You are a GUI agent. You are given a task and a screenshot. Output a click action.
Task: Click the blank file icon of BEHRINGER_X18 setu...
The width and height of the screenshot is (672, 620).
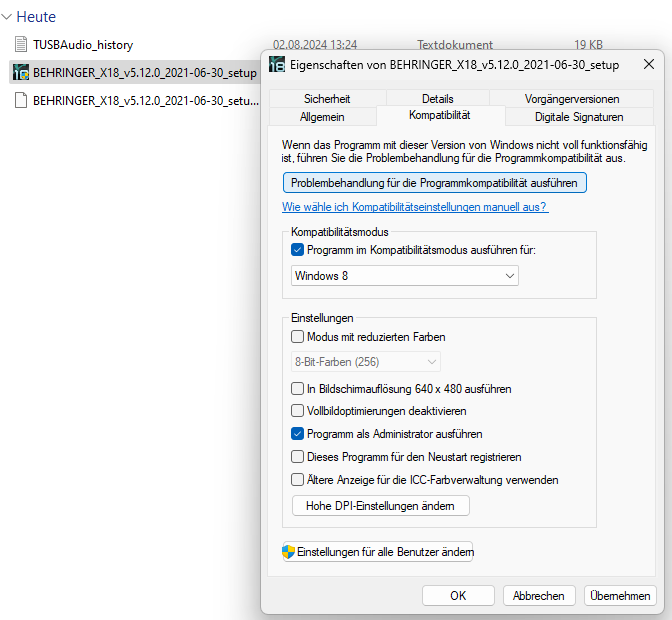[x=21, y=100]
